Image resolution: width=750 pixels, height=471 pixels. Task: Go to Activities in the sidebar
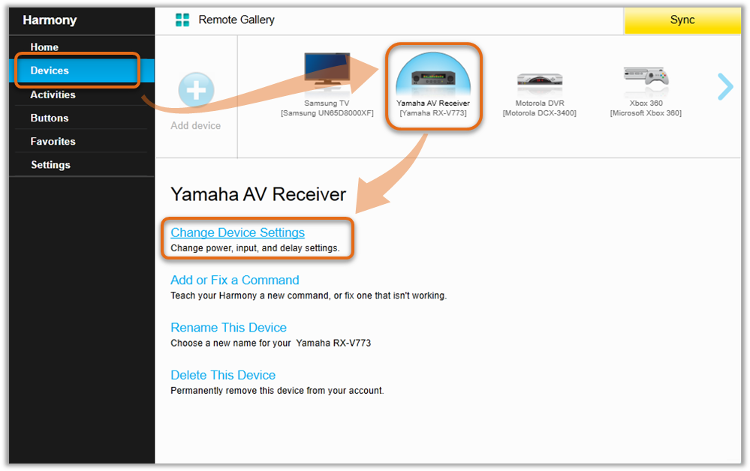(53, 95)
